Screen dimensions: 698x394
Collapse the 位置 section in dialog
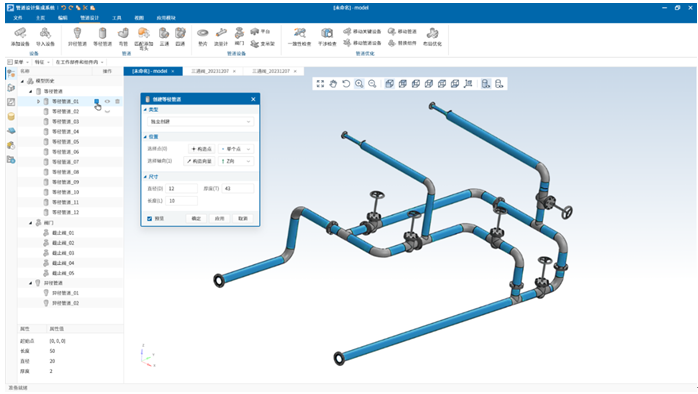pos(145,137)
